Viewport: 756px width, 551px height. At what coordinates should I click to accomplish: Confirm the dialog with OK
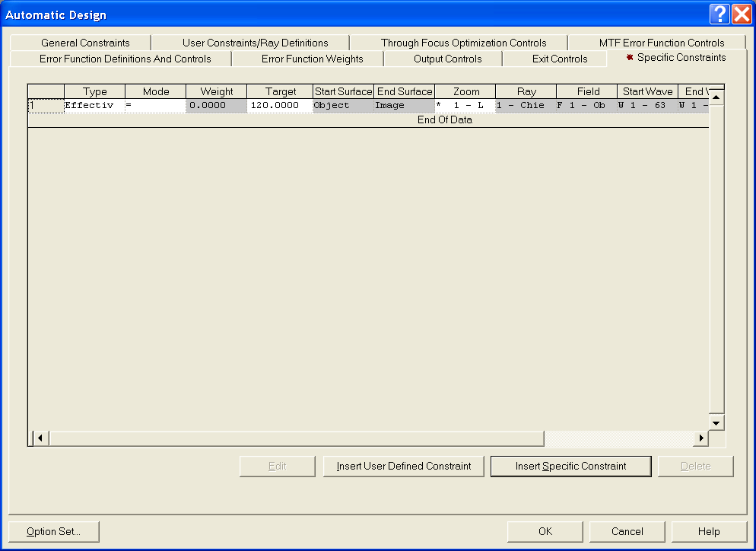pos(545,531)
